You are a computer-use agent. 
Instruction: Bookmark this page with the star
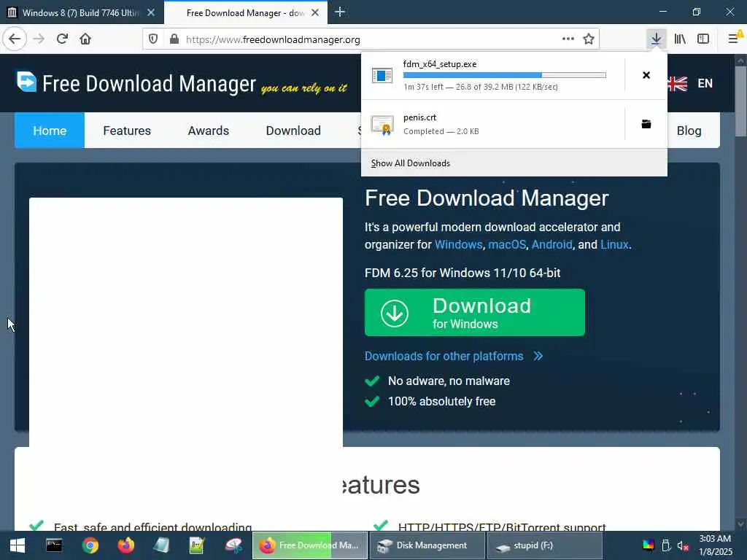589,39
